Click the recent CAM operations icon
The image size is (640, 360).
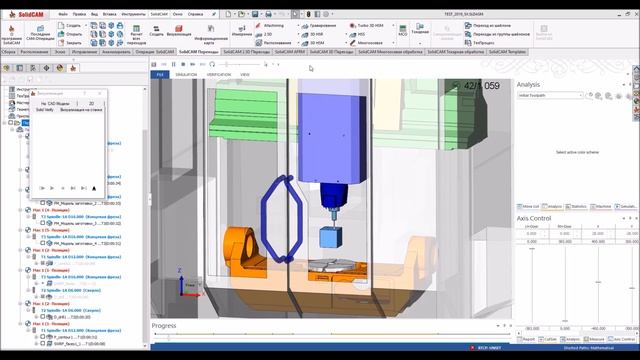click(x=40, y=29)
